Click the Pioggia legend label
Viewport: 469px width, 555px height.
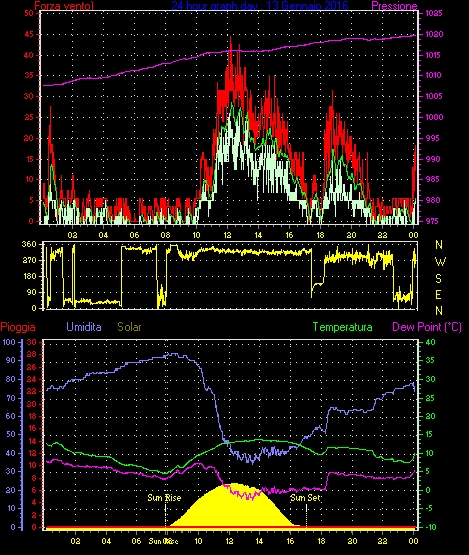point(18,327)
